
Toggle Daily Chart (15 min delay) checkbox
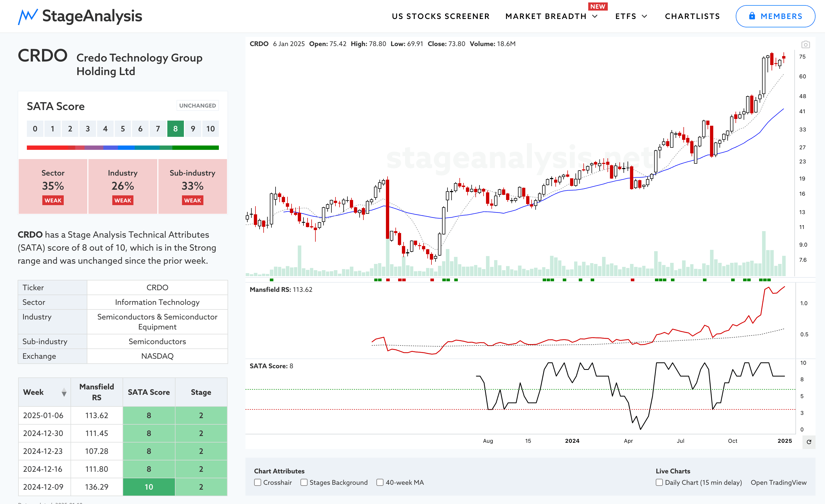point(659,482)
